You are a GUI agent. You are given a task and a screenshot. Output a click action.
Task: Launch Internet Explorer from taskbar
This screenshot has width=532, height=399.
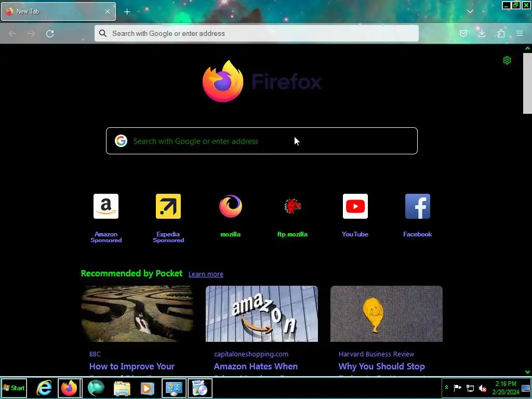pos(44,388)
